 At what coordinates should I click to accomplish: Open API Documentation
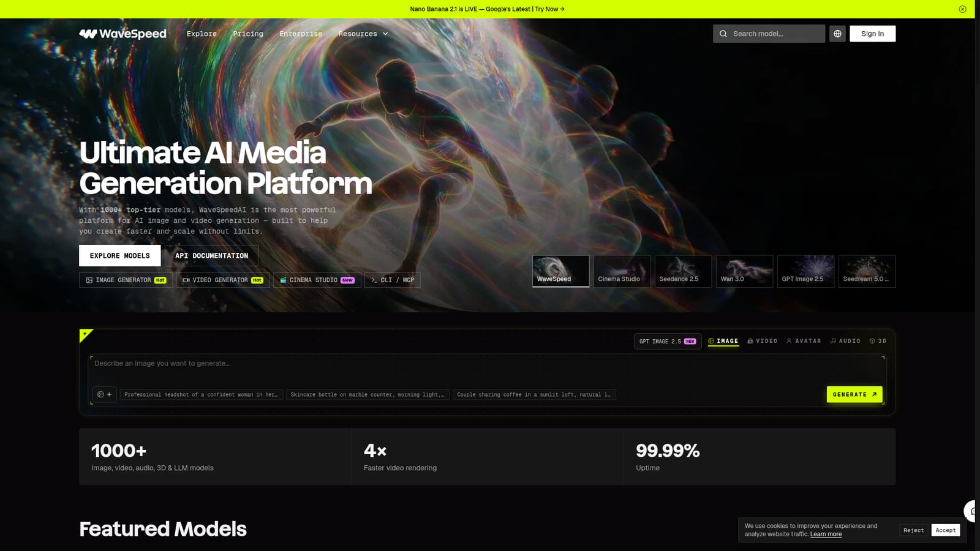211,256
